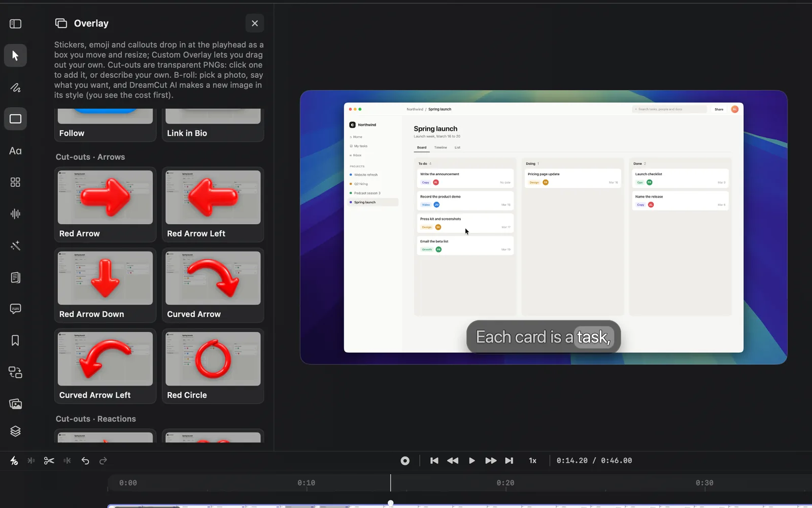Viewport: 812px width, 508px height.
Task: Open the Overlay rectangle tool
Action: pyautogui.click(x=15, y=119)
